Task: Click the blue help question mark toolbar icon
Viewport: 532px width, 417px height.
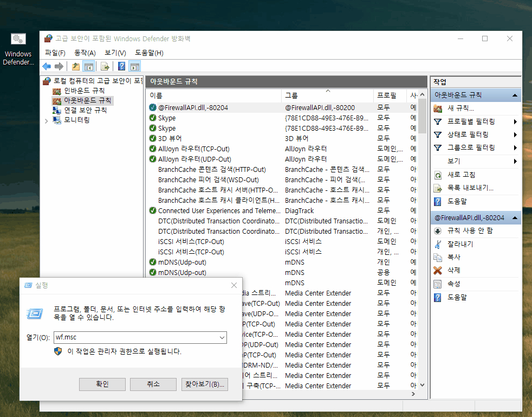Action: (x=121, y=67)
